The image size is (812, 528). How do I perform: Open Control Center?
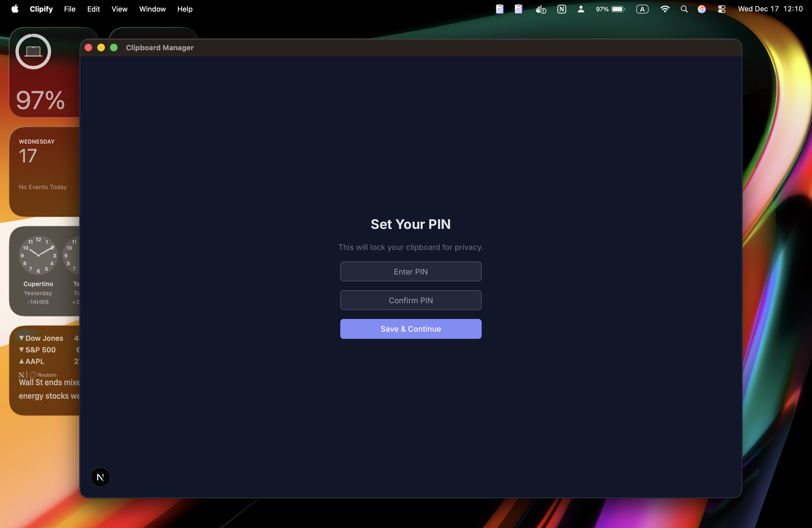point(721,9)
